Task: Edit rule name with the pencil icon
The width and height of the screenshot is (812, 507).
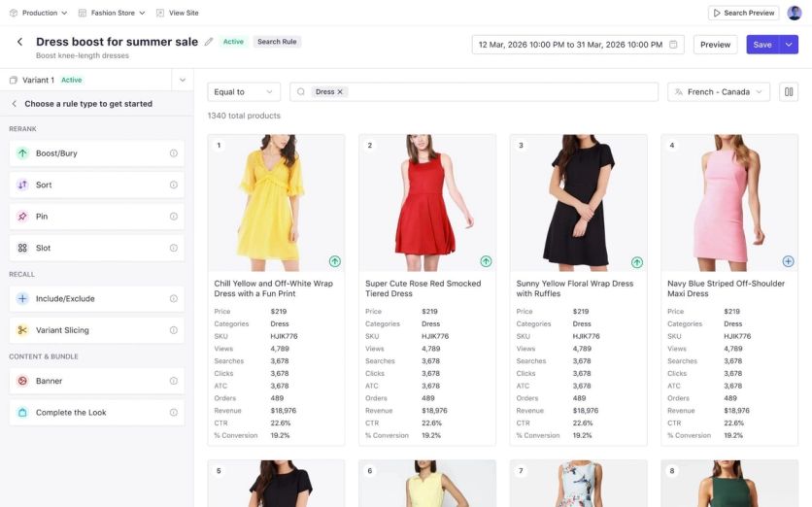Action: [208, 42]
